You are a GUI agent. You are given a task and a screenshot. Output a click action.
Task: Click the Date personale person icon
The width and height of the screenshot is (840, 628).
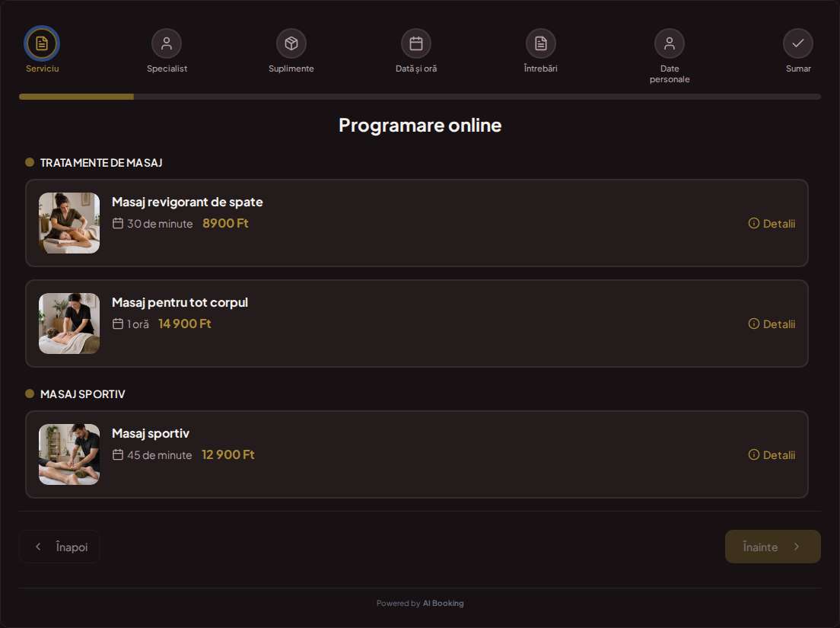[x=670, y=43]
